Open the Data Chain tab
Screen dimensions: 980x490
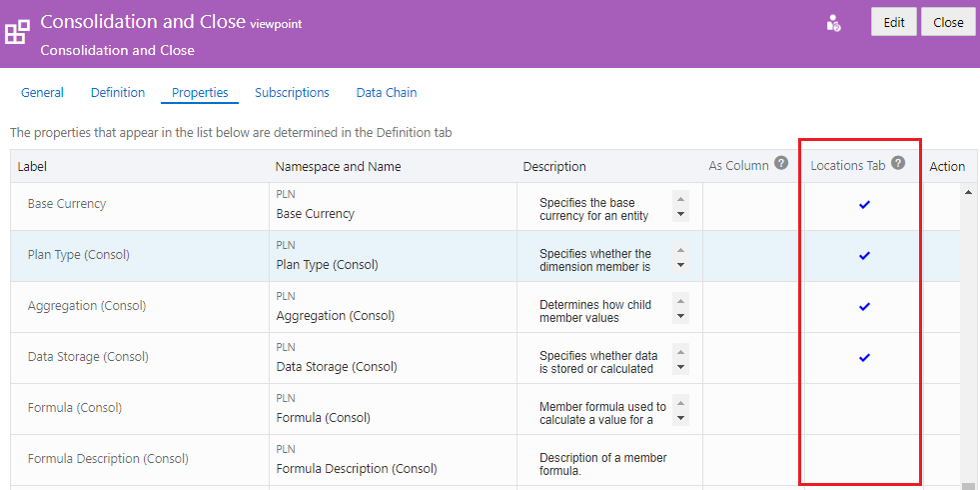click(x=387, y=92)
